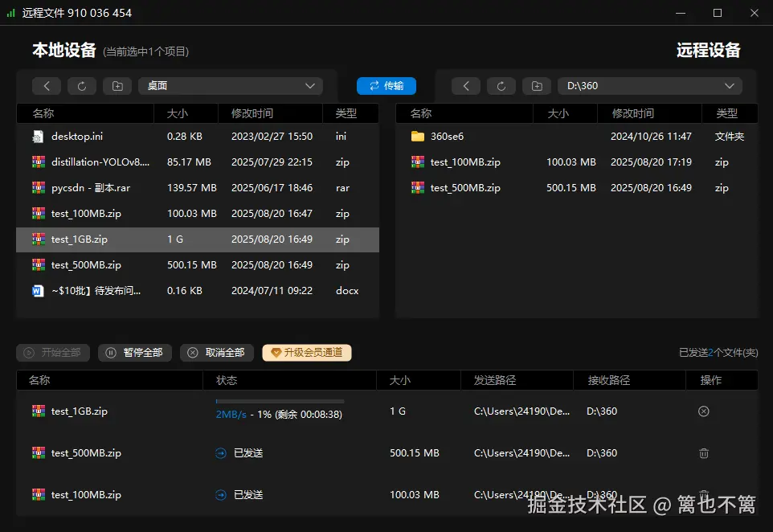Screen dimensions: 773x532
Task: Open the 360se6 folder icon in remote list
Action: pyautogui.click(x=418, y=136)
